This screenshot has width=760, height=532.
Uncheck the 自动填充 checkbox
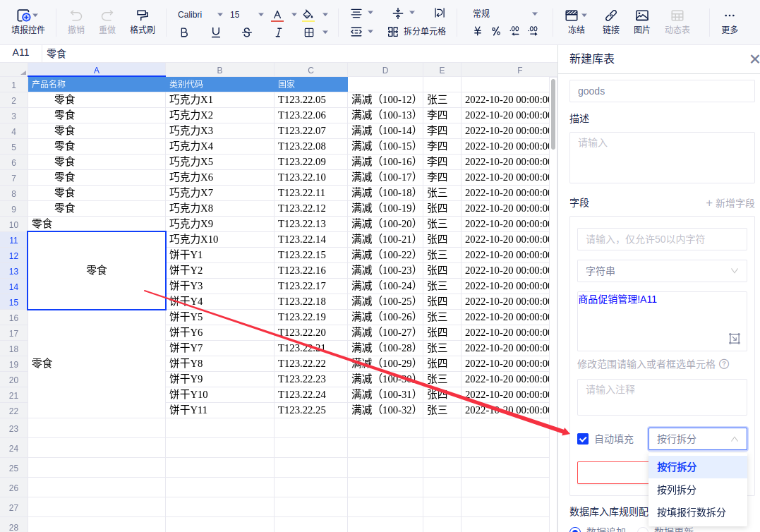pos(583,439)
